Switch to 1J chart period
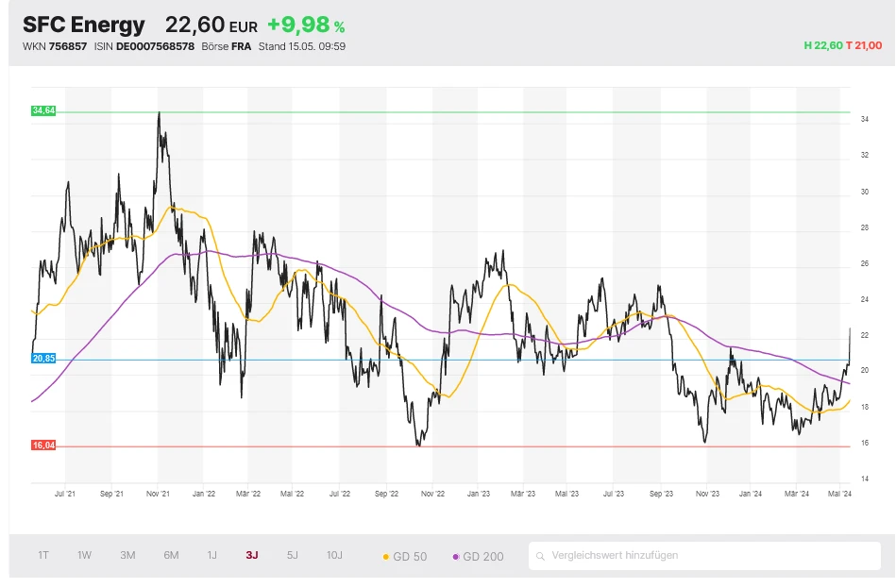Screen dimensions: 896x588 (x=212, y=555)
